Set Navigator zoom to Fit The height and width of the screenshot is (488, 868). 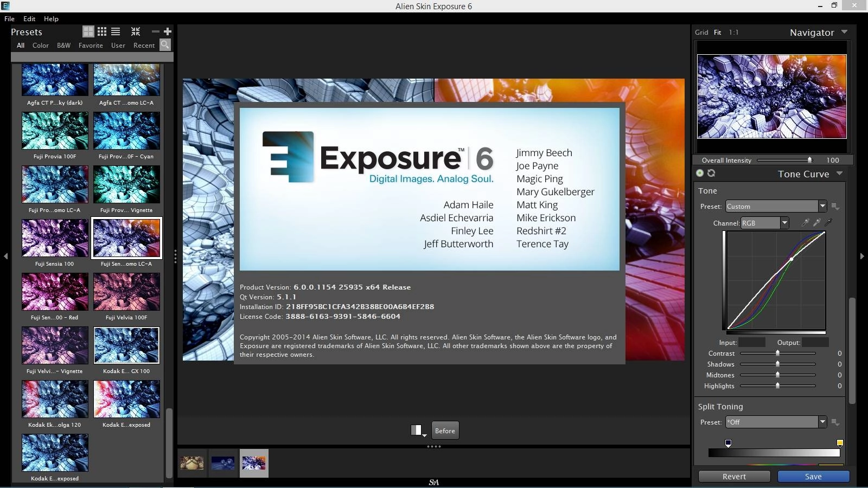(717, 33)
